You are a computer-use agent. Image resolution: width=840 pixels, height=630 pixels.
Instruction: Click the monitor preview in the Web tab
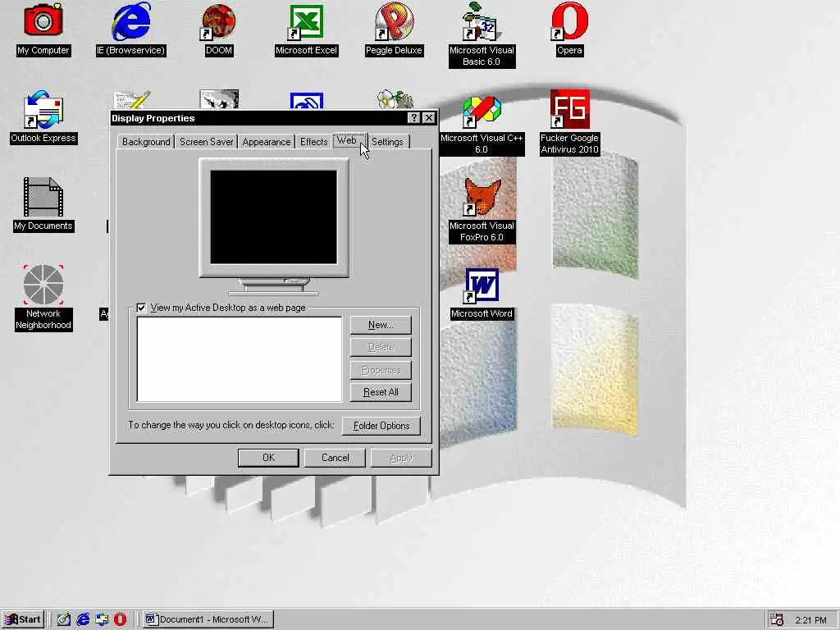(x=274, y=217)
